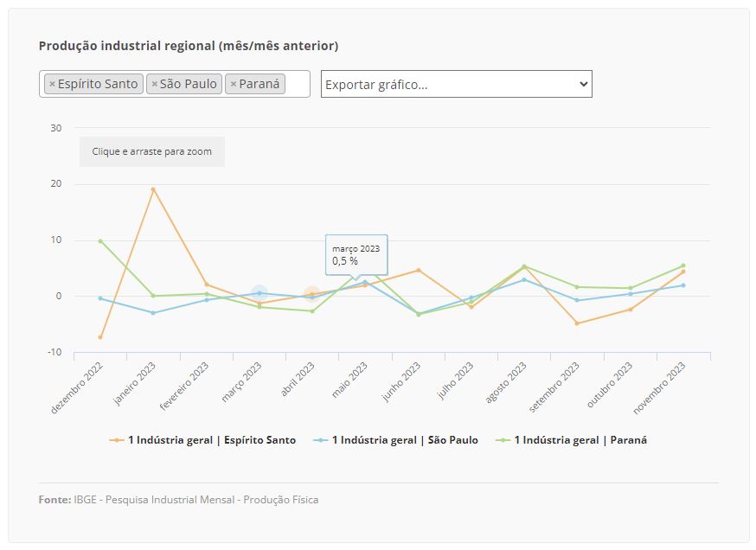
Task: Click the y-axis value 20
Action: point(56,183)
